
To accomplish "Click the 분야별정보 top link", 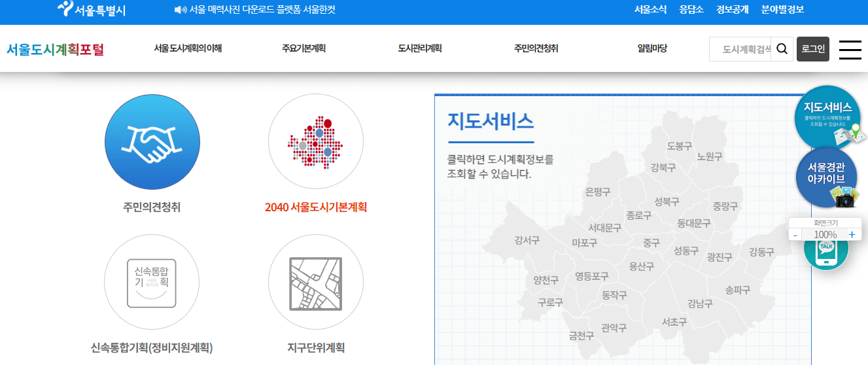I will tap(782, 10).
